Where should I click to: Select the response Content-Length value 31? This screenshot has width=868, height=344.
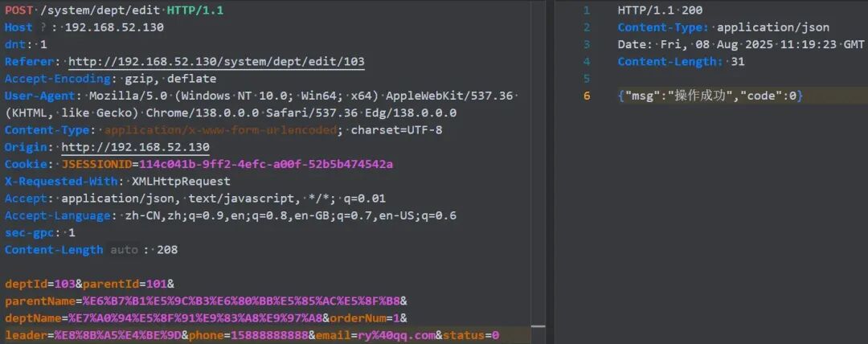point(738,62)
